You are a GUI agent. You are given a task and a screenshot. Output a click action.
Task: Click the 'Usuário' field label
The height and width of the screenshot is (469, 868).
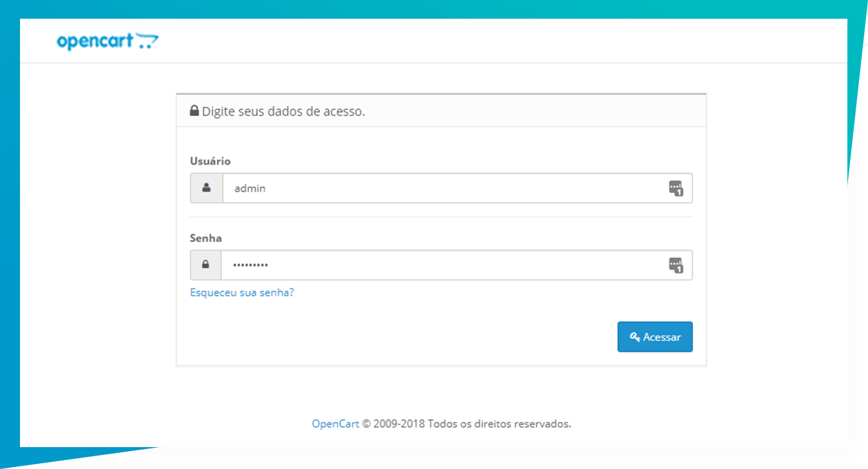210,161
